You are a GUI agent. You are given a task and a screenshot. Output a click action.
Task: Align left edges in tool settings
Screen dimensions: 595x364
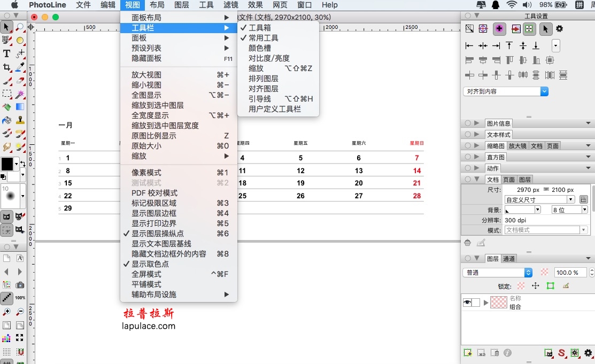tap(469, 46)
